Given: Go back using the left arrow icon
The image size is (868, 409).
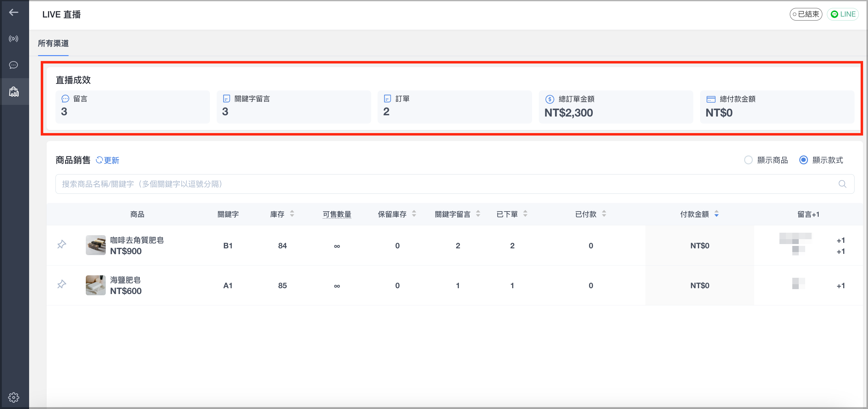Looking at the screenshot, I should point(13,13).
